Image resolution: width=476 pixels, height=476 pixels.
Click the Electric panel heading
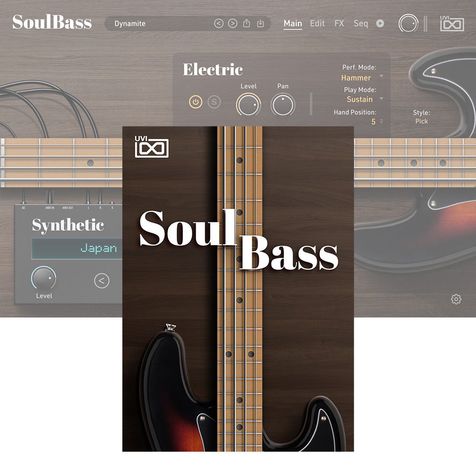tap(213, 69)
